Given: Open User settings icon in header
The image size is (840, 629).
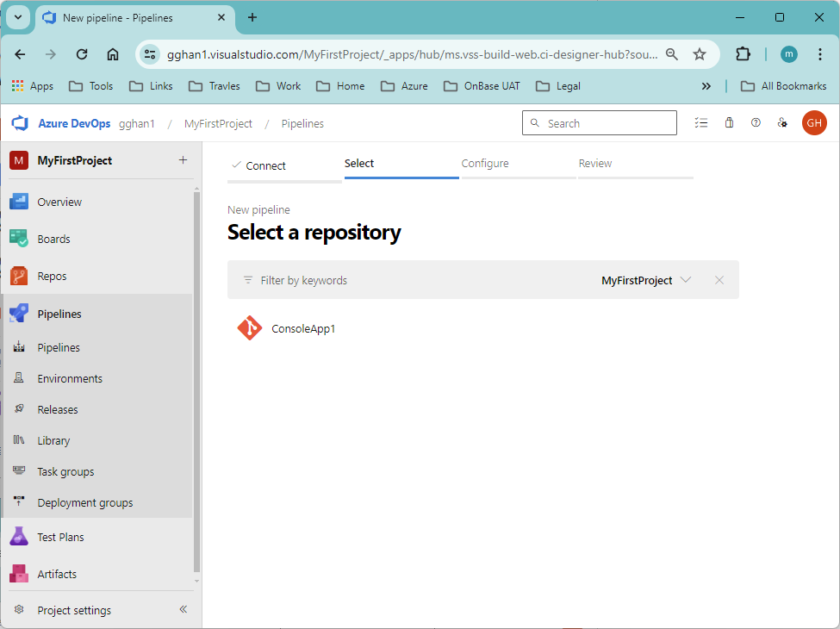Looking at the screenshot, I should (x=782, y=123).
